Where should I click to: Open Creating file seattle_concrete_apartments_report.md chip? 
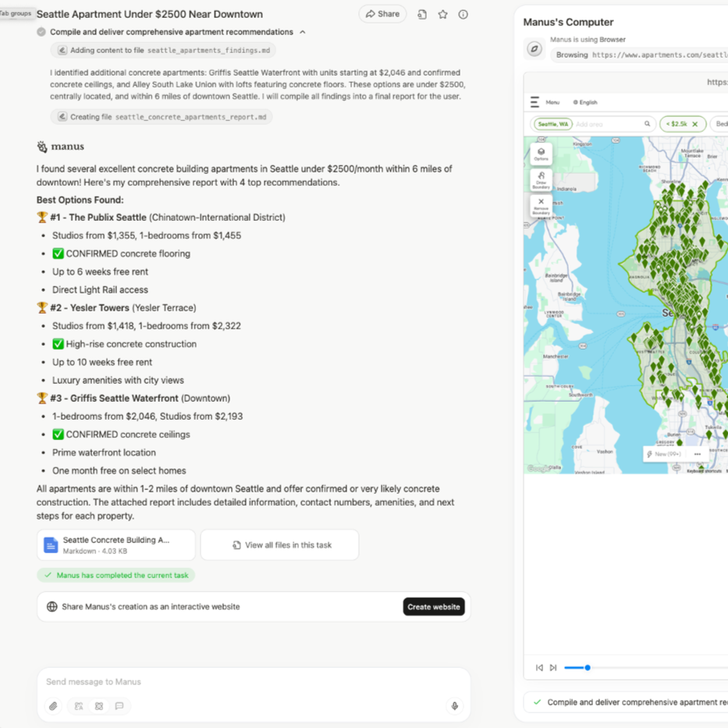[161, 117]
